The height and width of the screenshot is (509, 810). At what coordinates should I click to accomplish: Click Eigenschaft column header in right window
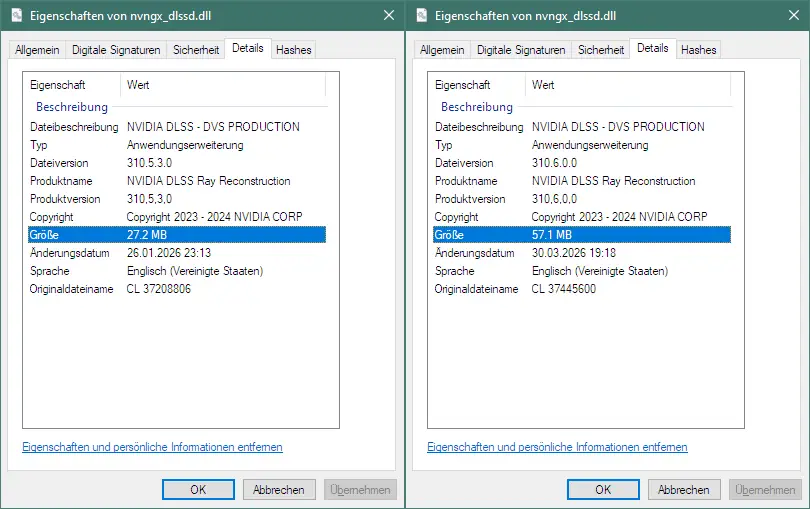click(x=477, y=85)
